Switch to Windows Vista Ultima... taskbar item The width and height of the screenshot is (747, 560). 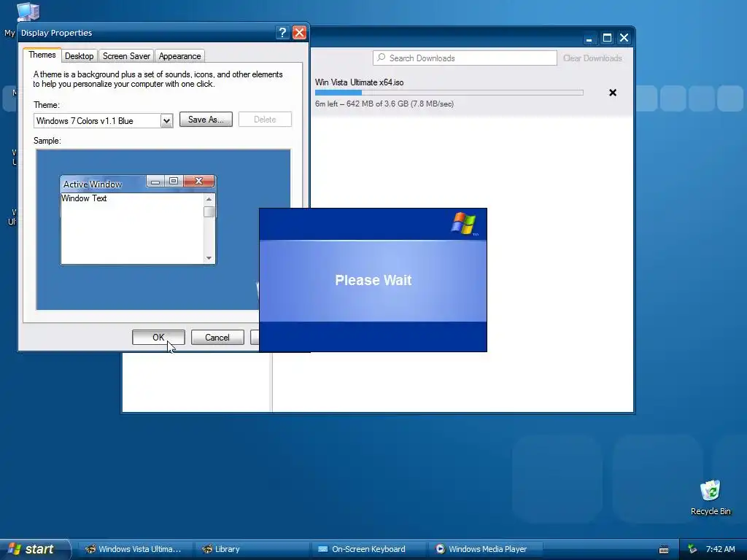click(135, 549)
